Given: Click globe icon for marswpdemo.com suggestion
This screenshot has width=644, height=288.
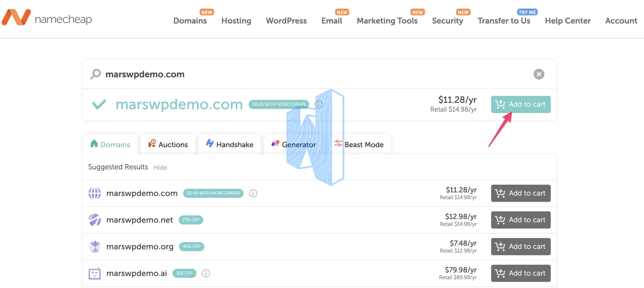Looking at the screenshot, I should pos(95,193).
